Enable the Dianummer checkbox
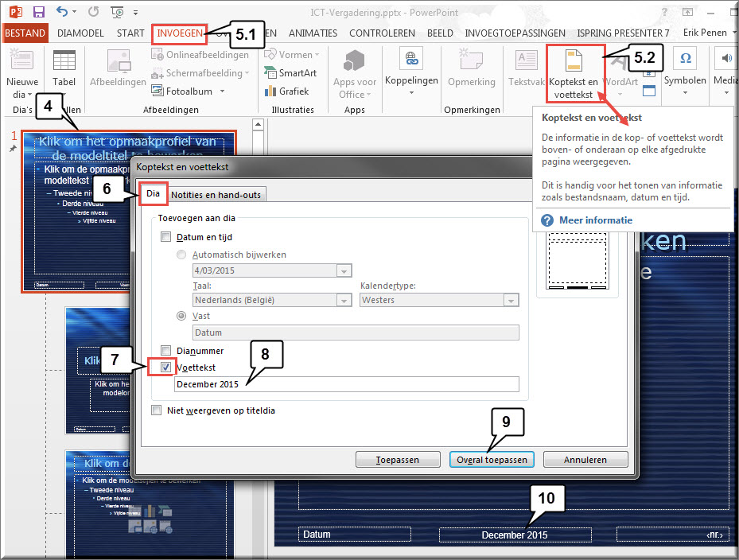The image size is (739, 560). coord(166,350)
